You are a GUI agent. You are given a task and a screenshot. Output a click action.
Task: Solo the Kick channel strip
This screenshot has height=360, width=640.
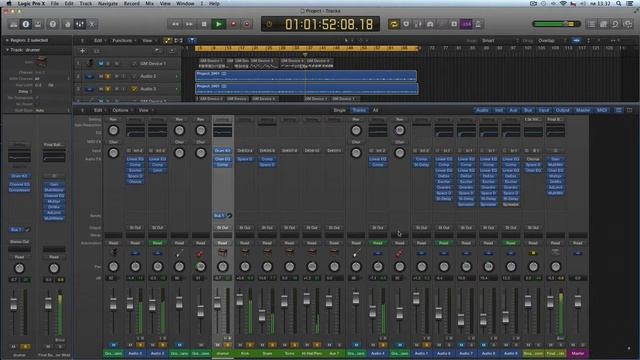pyautogui.click(x=250, y=345)
